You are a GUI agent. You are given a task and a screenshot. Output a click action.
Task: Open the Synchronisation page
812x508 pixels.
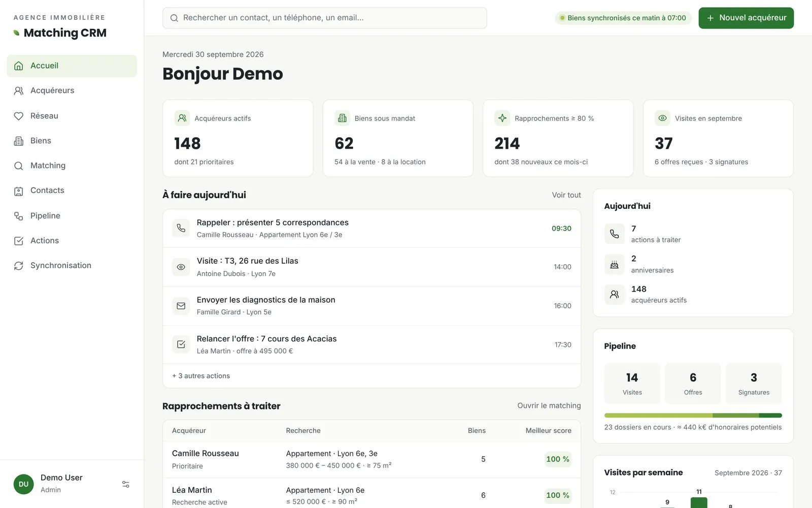72,266
